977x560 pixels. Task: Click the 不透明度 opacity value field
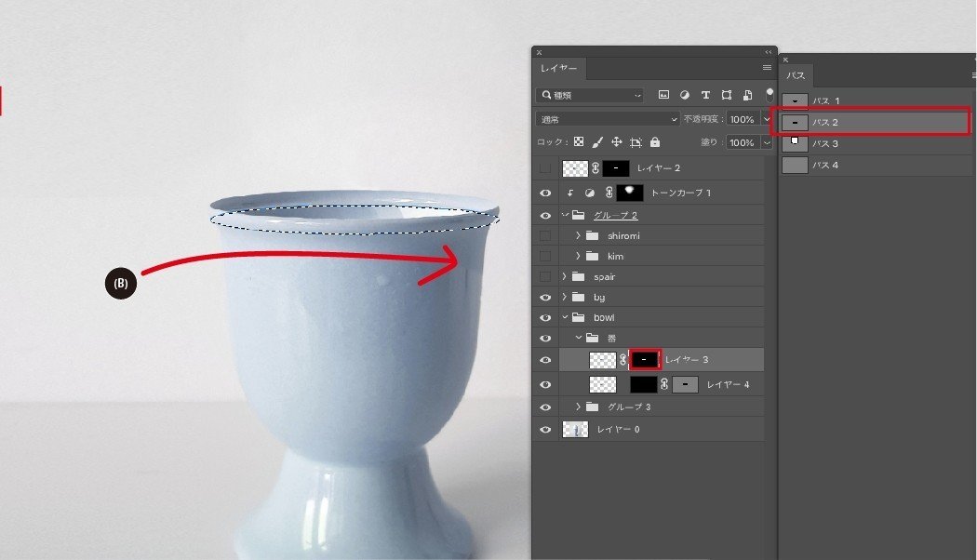pos(743,119)
